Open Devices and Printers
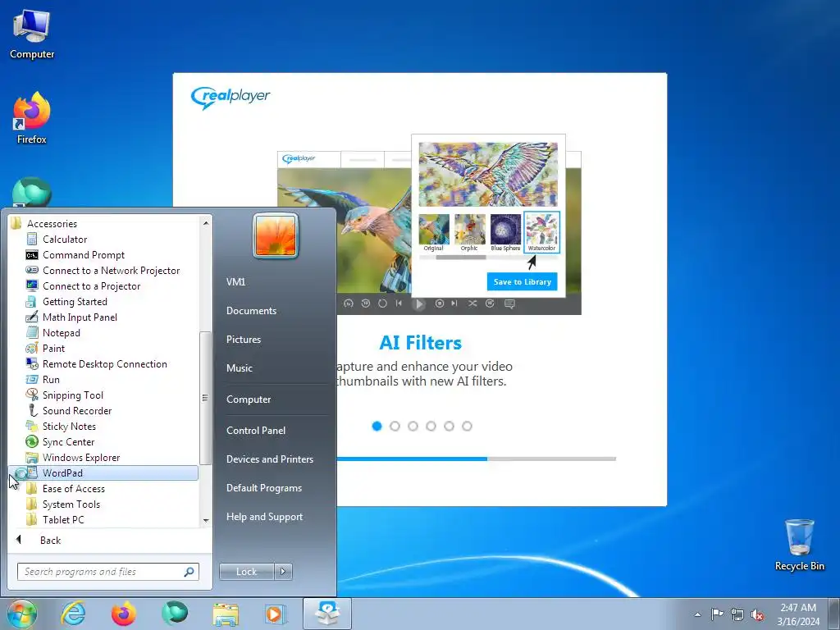The height and width of the screenshot is (630, 840). [x=269, y=459]
